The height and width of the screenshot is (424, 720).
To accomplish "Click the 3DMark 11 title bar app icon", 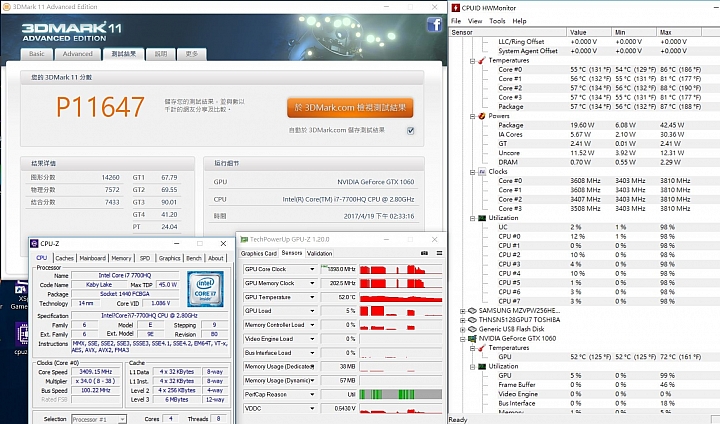I will pyautogui.click(x=6, y=7).
